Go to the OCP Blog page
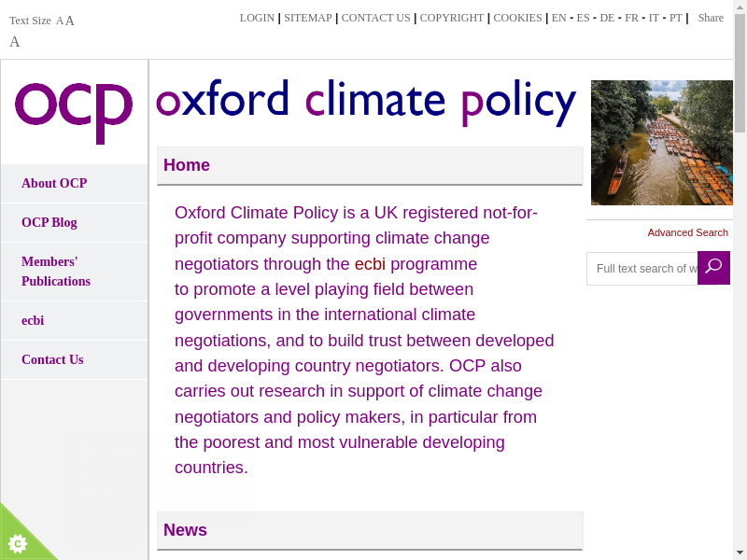 (x=49, y=222)
